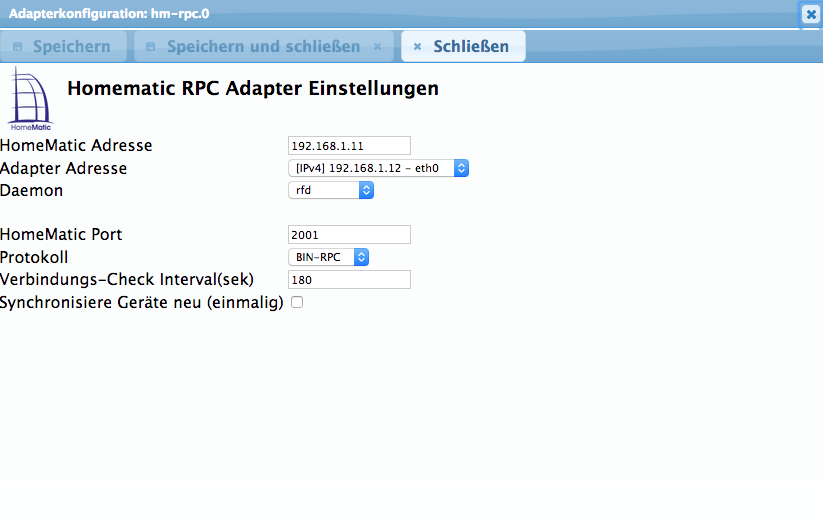Enable Synchronisiere Geräte neu checkbox
The height and width of the screenshot is (525, 823).
[297, 302]
